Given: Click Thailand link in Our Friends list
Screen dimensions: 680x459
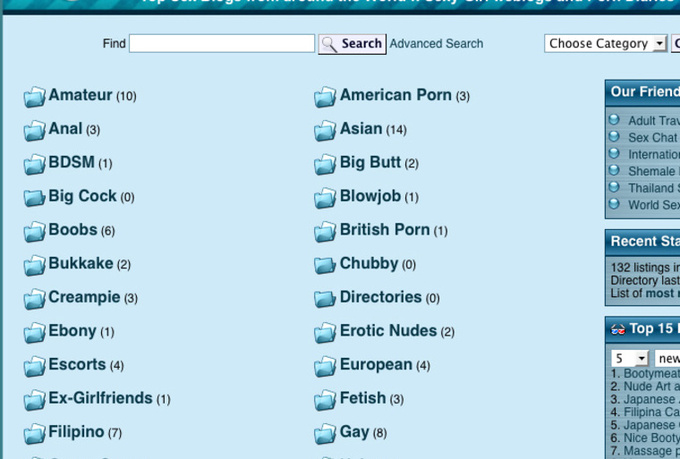Looking at the screenshot, I should (x=654, y=188).
